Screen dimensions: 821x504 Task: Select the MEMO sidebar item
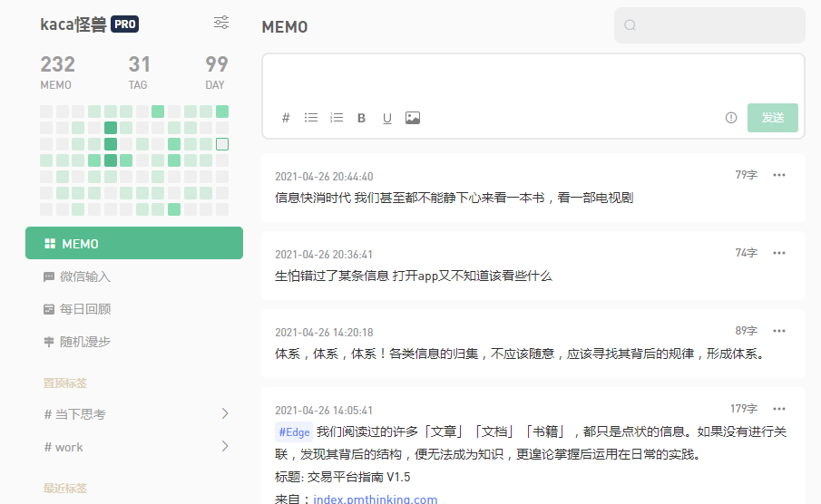(134, 243)
